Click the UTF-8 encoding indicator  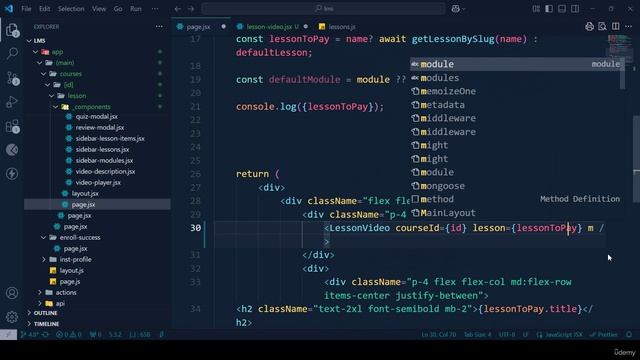point(507,334)
